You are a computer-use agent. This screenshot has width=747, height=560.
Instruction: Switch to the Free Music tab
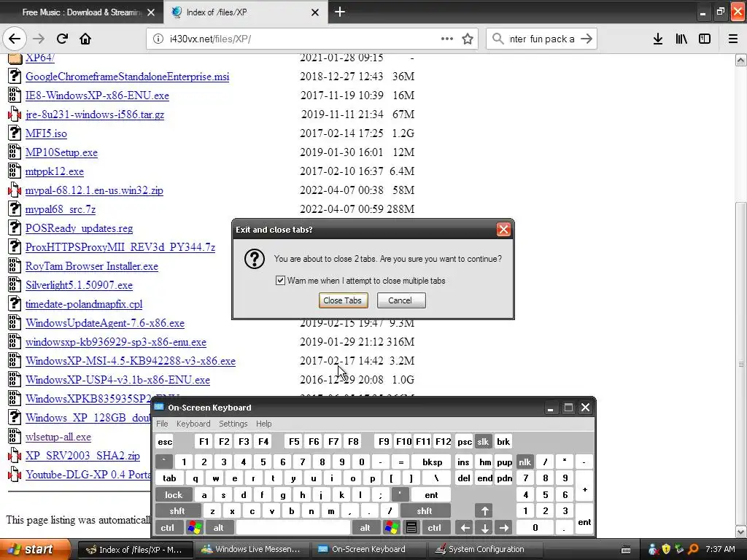[82, 12]
